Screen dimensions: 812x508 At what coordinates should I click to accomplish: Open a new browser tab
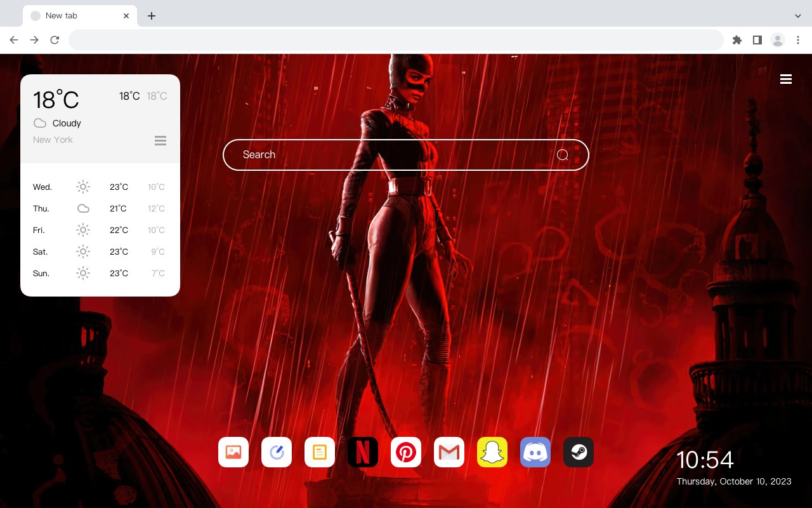[x=151, y=16]
